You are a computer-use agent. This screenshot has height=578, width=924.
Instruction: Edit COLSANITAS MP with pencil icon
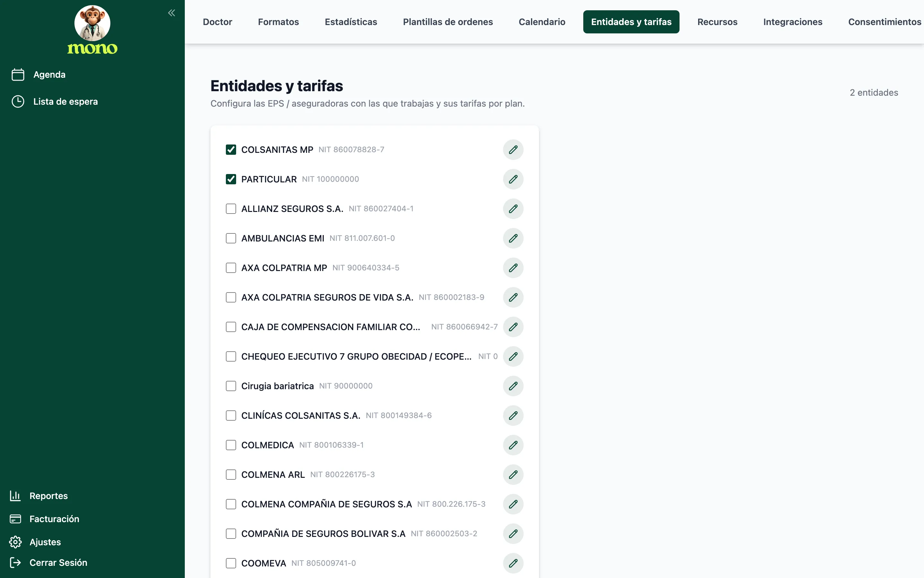click(513, 149)
